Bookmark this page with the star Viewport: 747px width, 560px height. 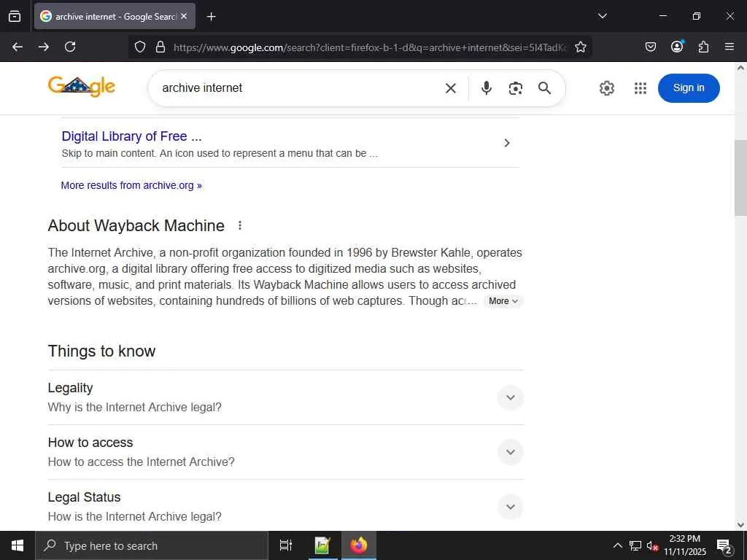click(x=580, y=47)
